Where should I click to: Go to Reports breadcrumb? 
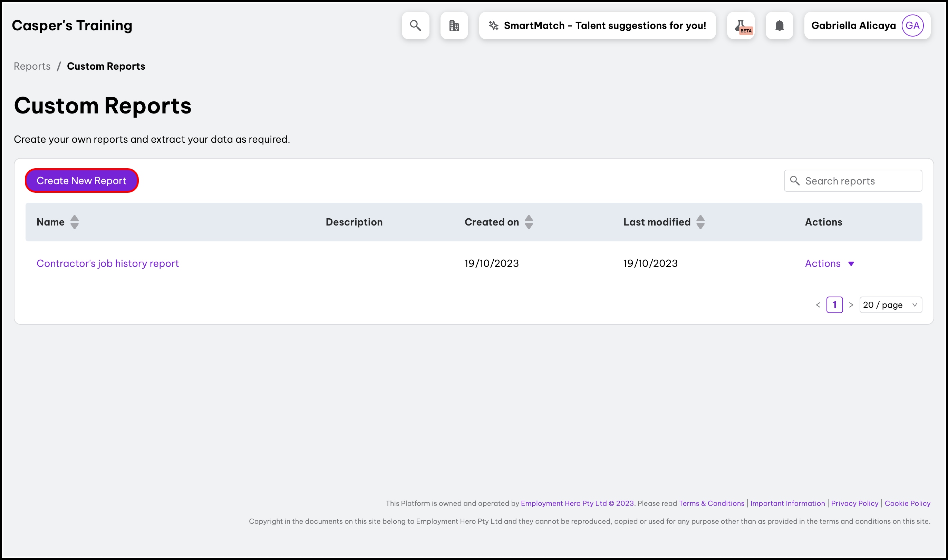(x=32, y=67)
